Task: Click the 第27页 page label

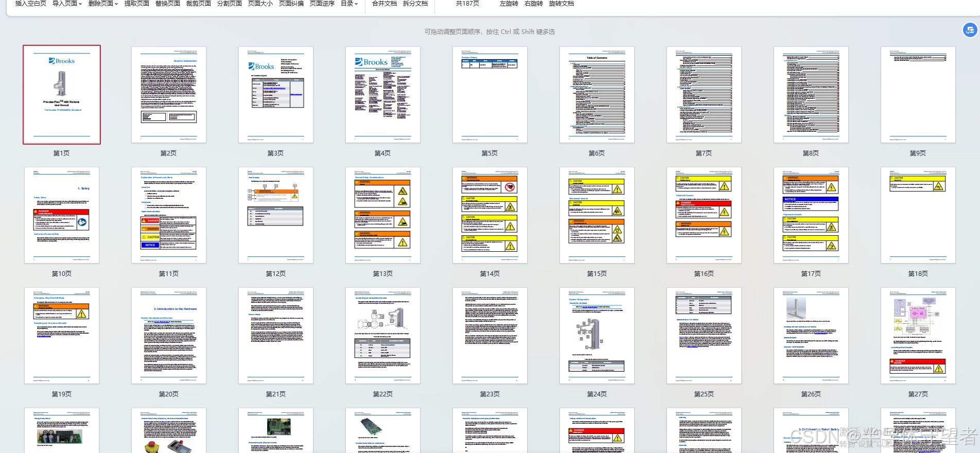Action: coord(918,394)
